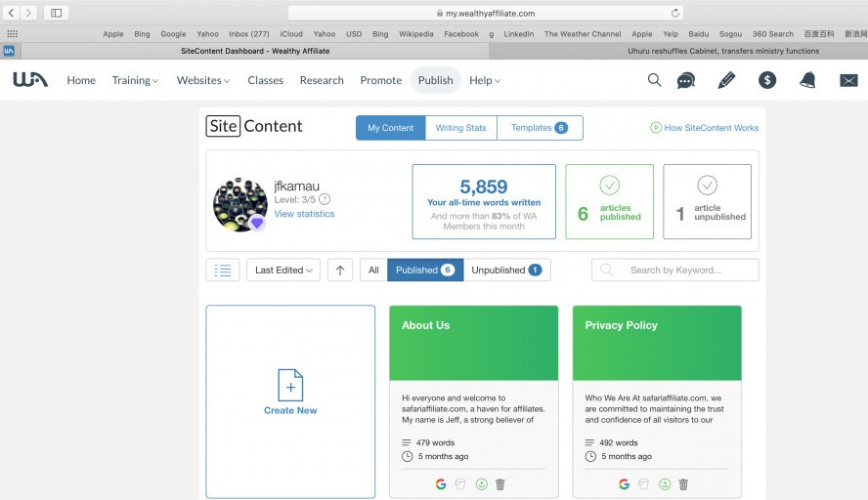
Task: Open the About Us article card header
Action: 474,343
